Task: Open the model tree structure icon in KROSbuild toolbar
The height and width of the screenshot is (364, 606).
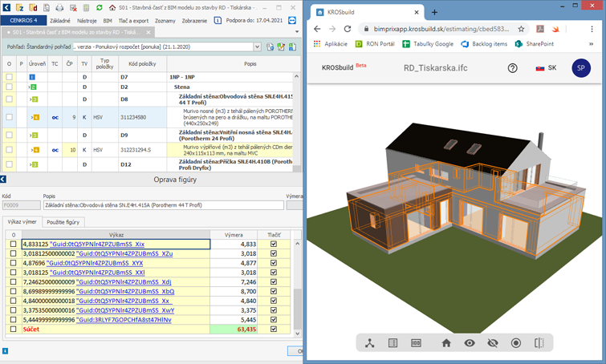Action: [370, 343]
